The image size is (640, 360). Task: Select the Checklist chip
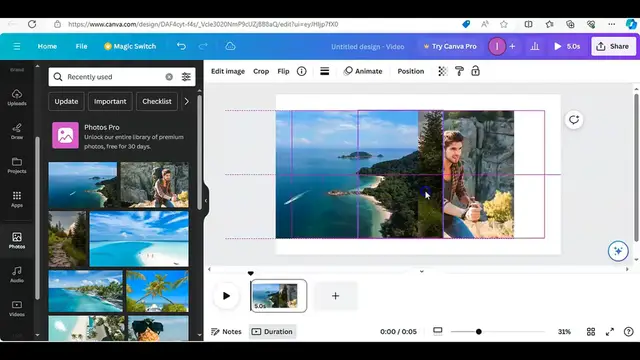coord(157,101)
